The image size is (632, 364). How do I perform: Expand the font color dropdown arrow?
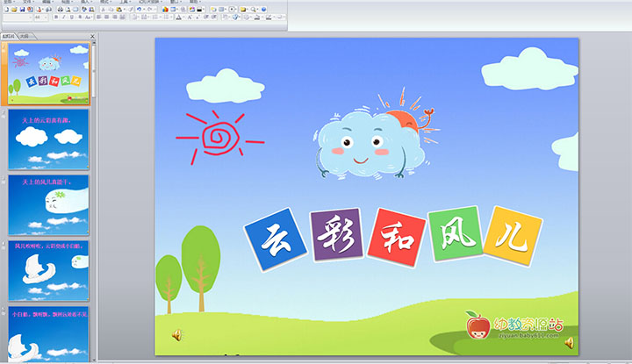[x=183, y=18]
